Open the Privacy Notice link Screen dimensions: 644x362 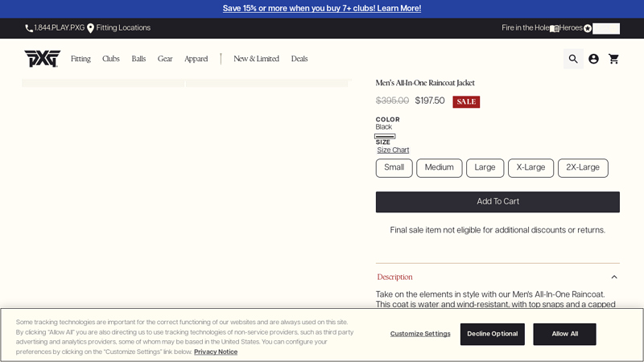(216, 352)
